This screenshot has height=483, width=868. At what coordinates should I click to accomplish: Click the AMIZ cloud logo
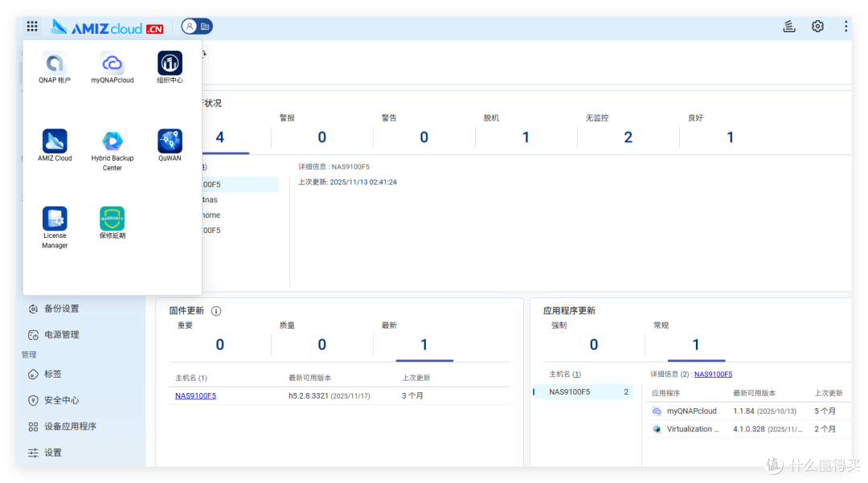click(108, 27)
